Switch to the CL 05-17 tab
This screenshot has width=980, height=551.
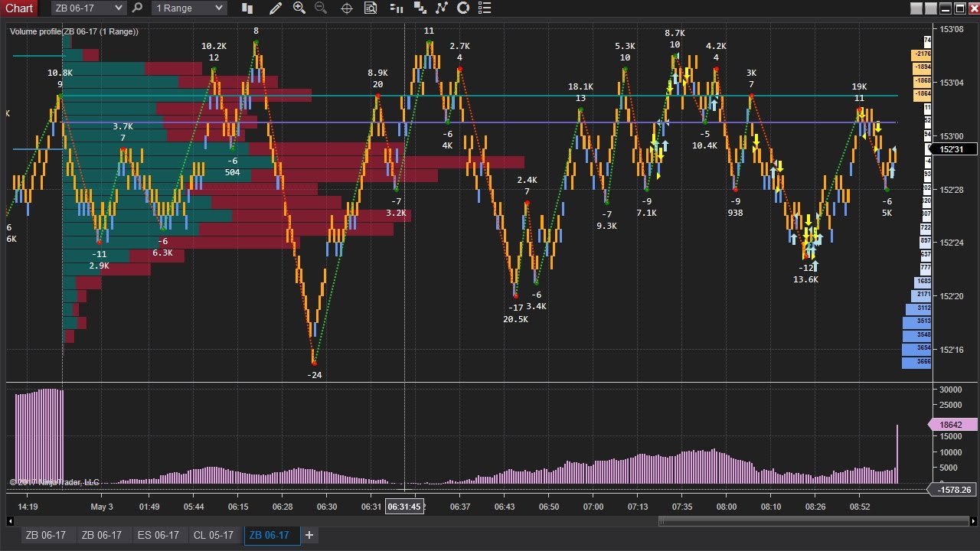214,535
